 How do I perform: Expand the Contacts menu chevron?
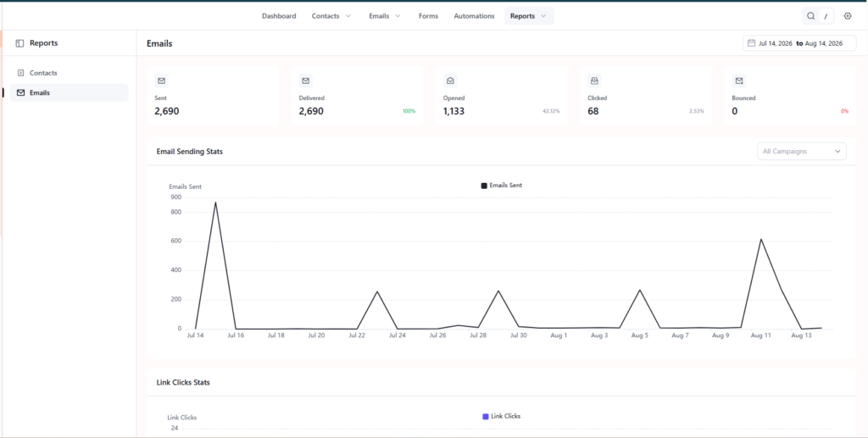pos(348,16)
